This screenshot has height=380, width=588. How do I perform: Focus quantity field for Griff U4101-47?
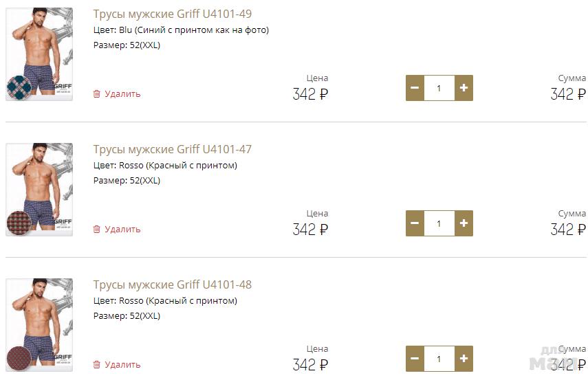439,223
